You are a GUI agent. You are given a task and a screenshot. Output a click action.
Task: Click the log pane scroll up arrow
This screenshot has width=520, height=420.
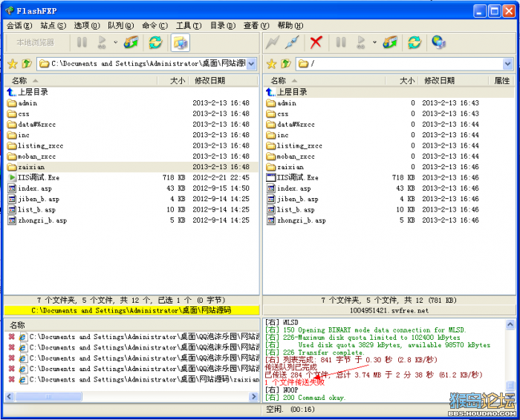point(510,324)
